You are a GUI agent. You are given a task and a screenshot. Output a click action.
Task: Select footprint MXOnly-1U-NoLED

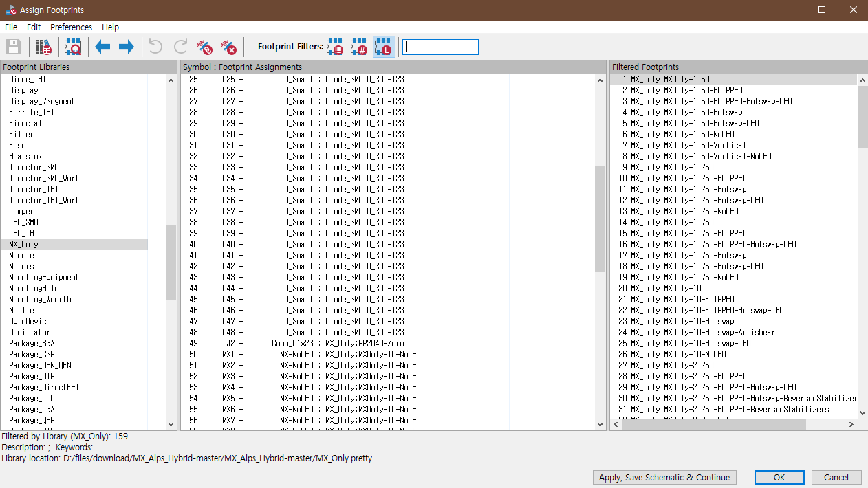733,355
